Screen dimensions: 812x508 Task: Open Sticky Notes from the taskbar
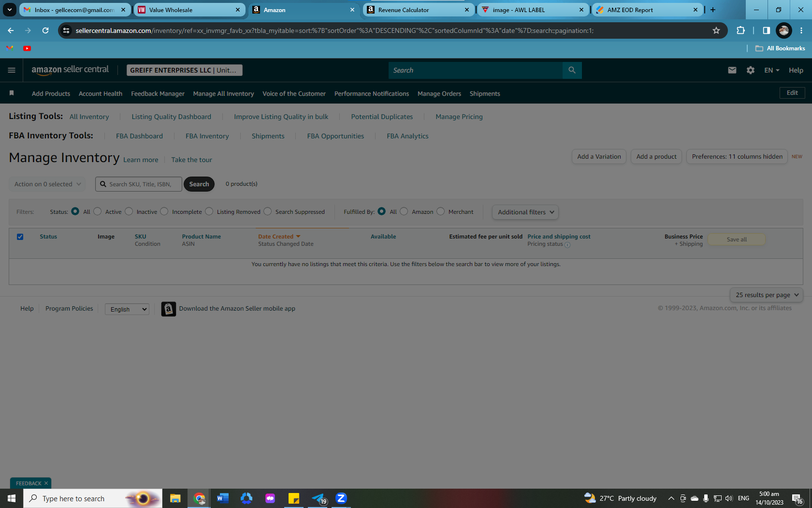(294, 498)
